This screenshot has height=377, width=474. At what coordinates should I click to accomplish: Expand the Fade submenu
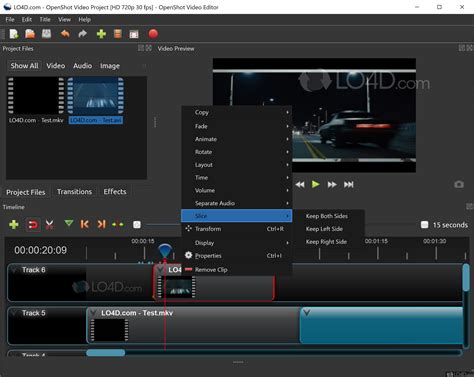pyautogui.click(x=237, y=126)
